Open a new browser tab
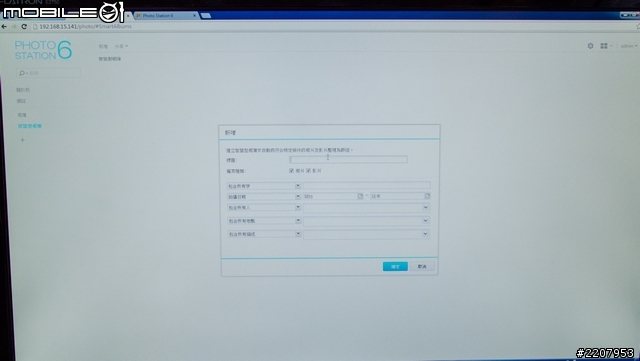Viewport: 640px width, 361px height. tap(206, 16)
